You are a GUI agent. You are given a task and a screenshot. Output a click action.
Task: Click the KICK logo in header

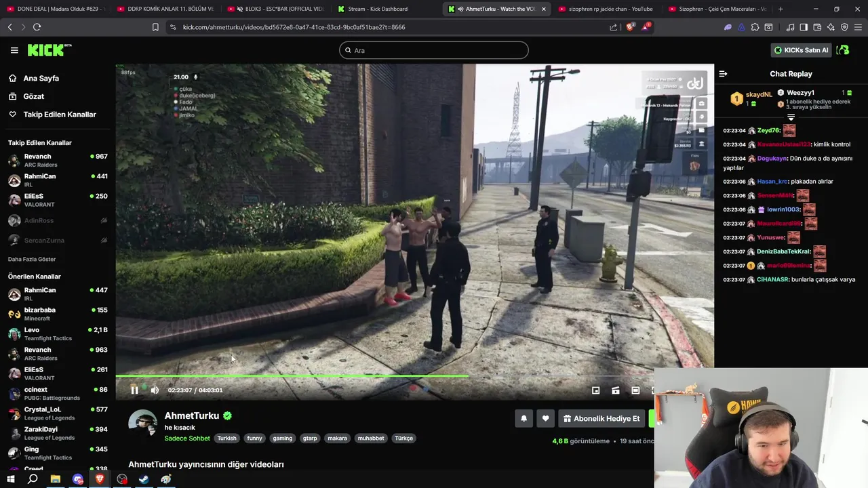(49, 50)
